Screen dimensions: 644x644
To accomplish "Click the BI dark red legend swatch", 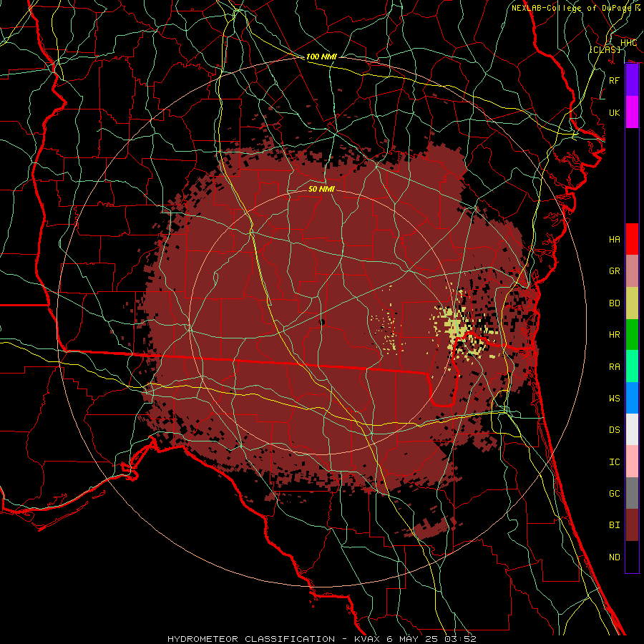I will (x=632, y=525).
